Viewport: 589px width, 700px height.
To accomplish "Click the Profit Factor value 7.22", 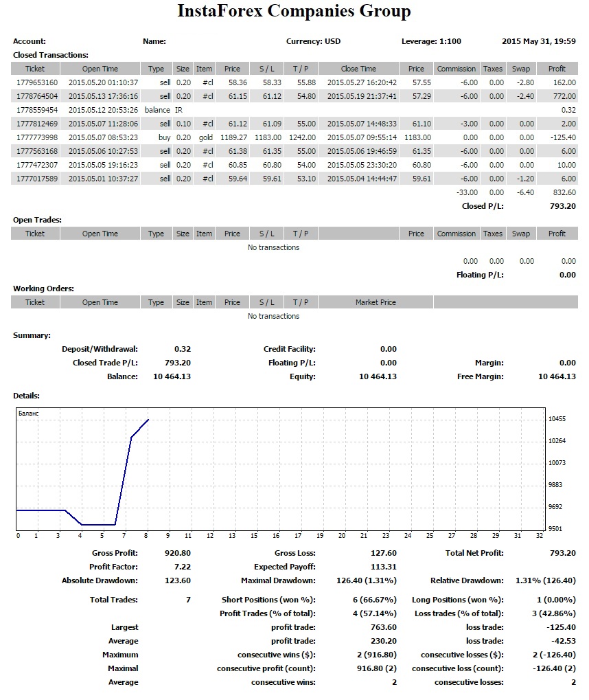I will click(183, 567).
